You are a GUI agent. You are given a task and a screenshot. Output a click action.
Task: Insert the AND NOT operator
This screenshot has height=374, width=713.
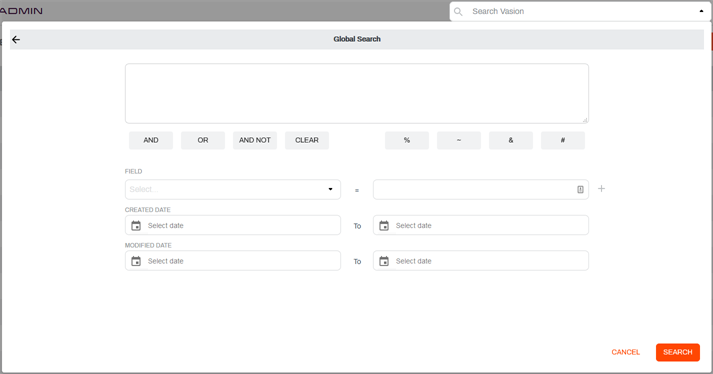click(255, 140)
